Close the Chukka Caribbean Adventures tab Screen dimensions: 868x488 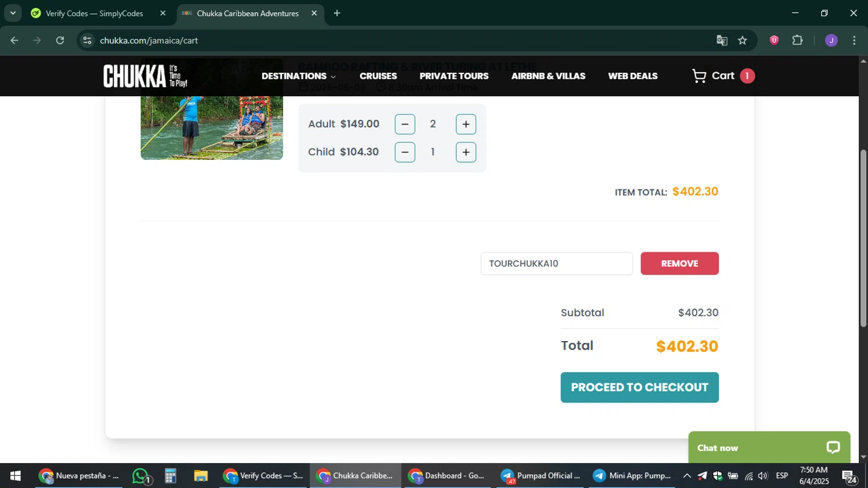point(314,13)
